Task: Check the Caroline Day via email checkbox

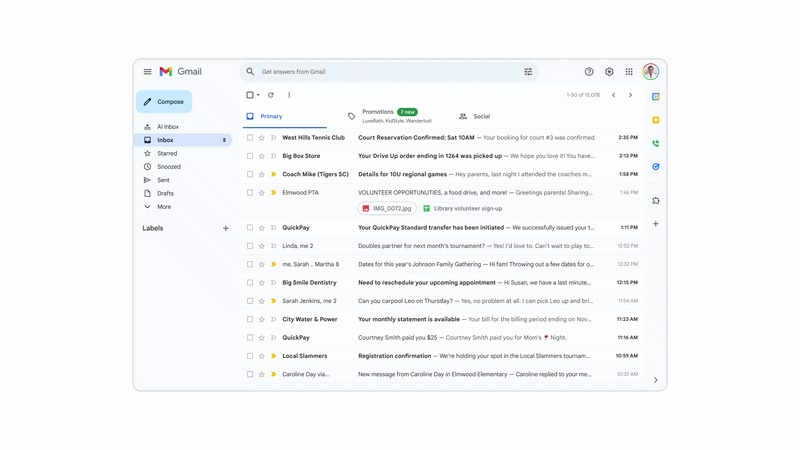Action: [x=249, y=374]
